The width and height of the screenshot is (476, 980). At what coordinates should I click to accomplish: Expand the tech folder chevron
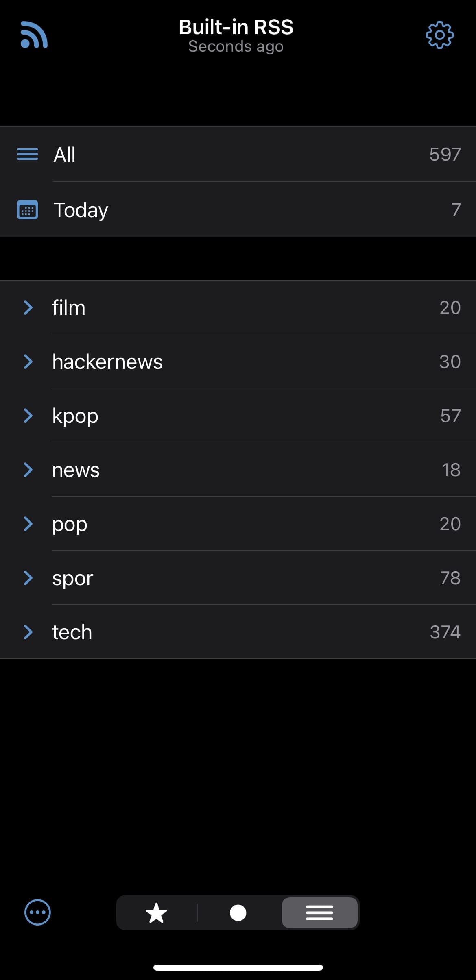click(28, 632)
